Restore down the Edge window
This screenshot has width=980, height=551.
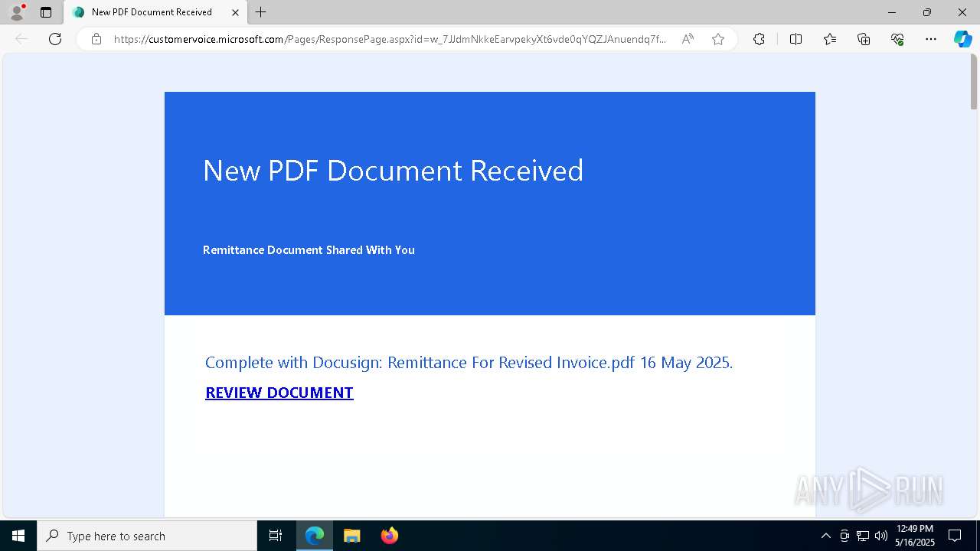coord(927,12)
